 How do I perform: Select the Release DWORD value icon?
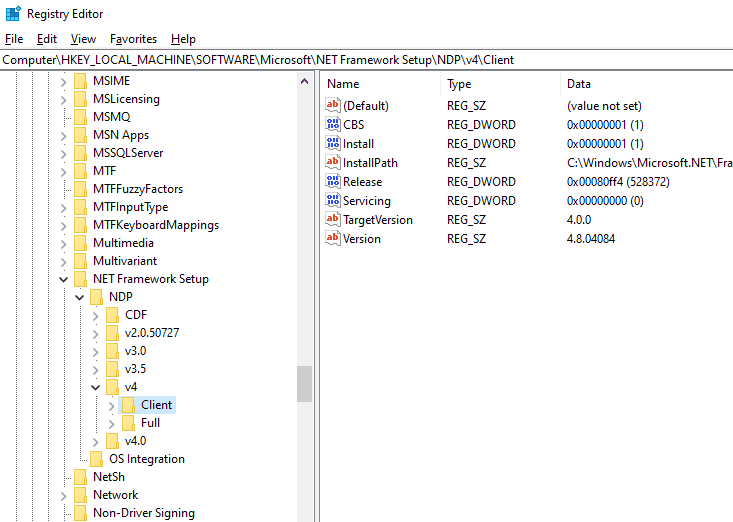point(333,181)
